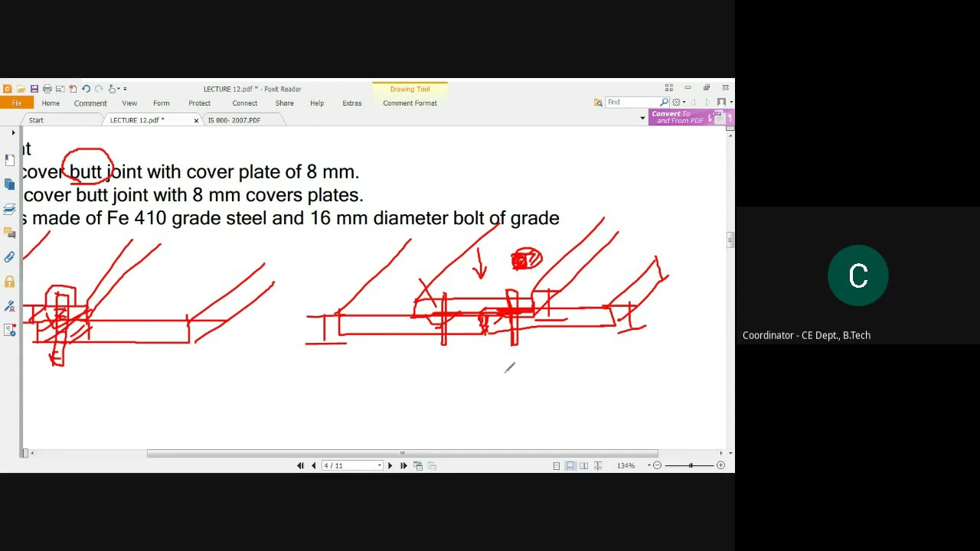Switch to single page view mode
The width and height of the screenshot is (980, 551).
pos(557,465)
